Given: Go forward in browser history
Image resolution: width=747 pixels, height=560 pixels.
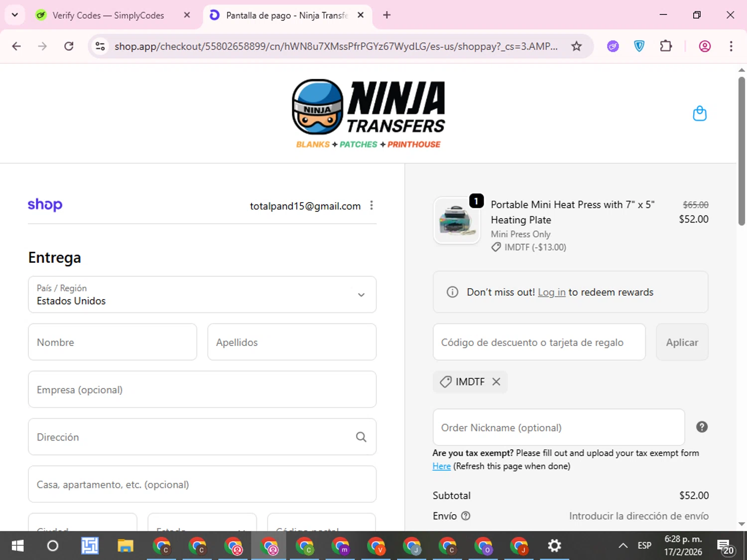Looking at the screenshot, I should 42,46.
